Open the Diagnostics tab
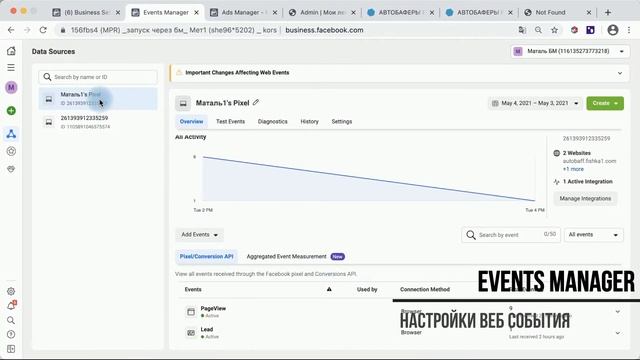Viewport: 640px width, 360px height. 273,122
